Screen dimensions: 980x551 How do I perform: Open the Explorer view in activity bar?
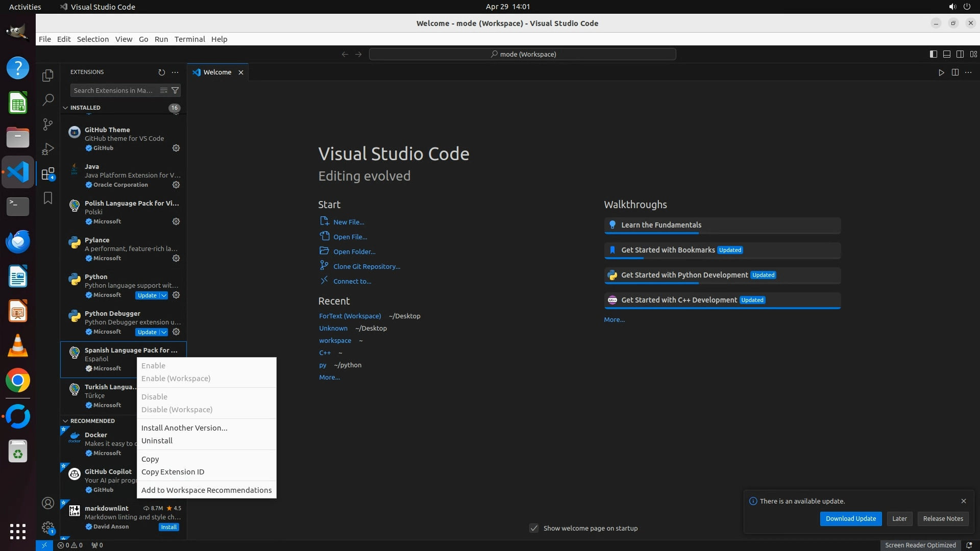pyautogui.click(x=48, y=76)
